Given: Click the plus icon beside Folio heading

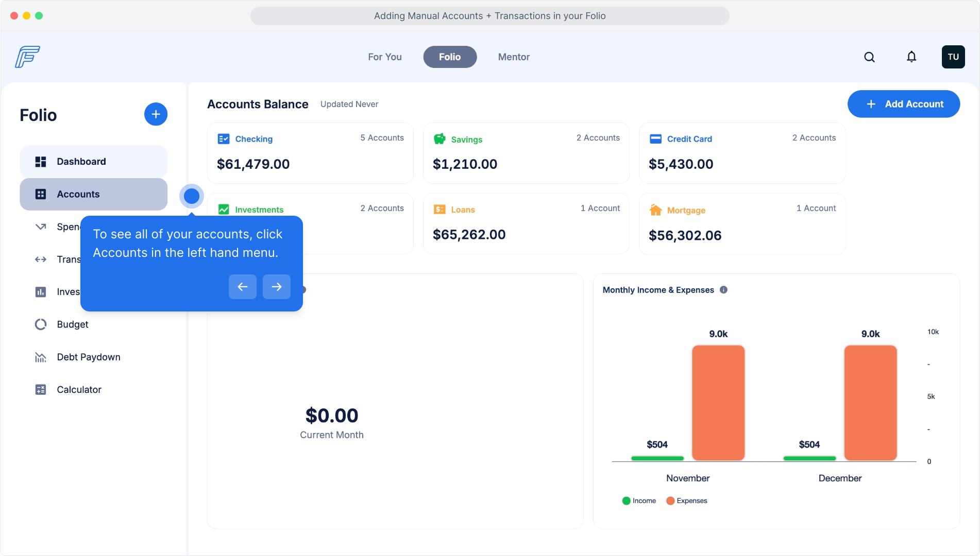Looking at the screenshot, I should pos(156,114).
